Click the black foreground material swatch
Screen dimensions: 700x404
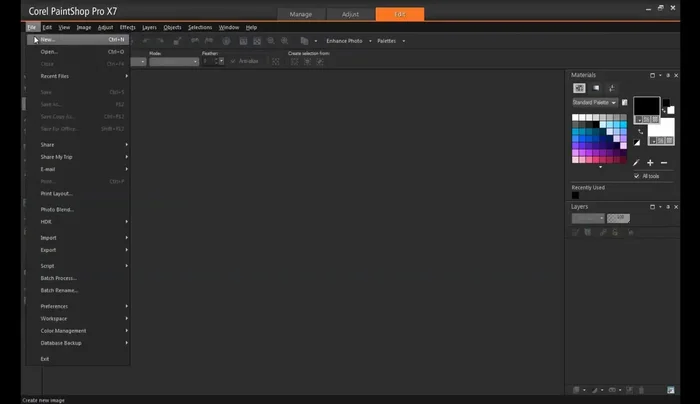(x=646, y=107)
